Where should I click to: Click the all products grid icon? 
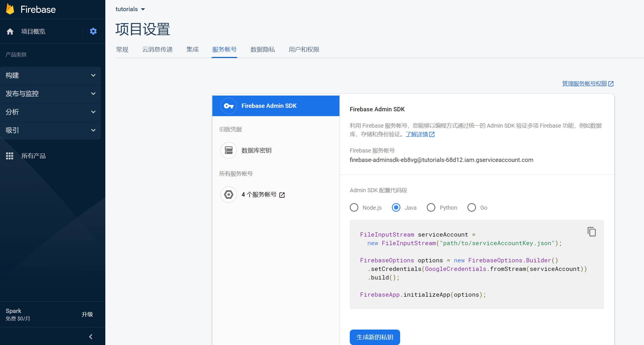click(10, 156)
